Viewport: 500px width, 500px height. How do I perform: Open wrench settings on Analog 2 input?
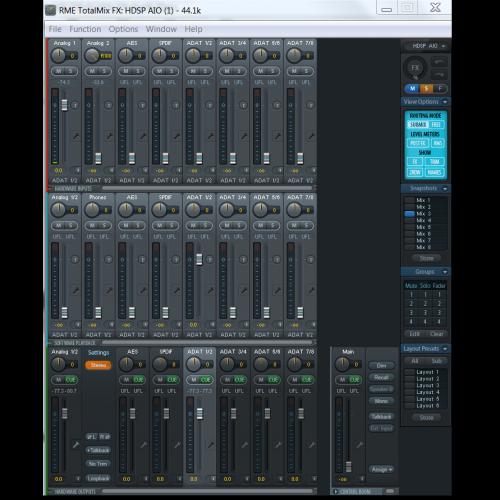[109, 136]
